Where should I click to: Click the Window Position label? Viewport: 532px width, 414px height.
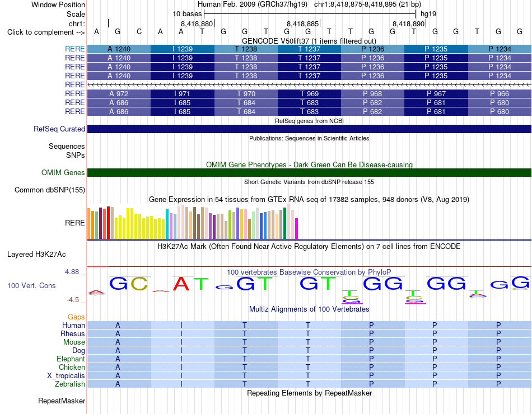coord(58,4)
